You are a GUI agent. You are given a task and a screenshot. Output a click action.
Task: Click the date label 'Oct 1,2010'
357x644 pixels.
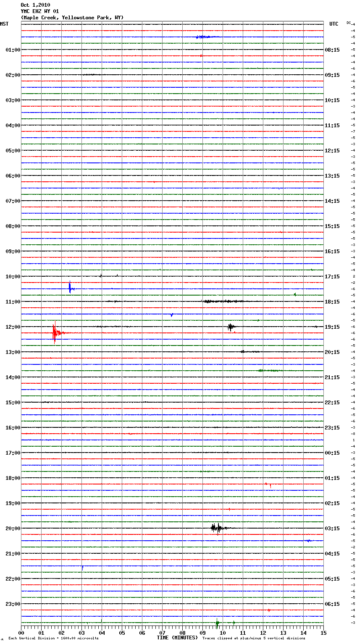[35, 5]
